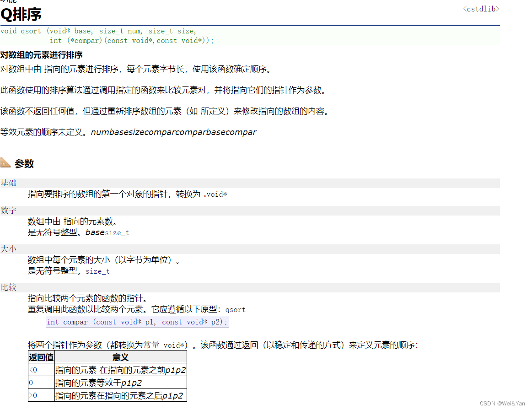Click the CSDN @Wei&Yan watermark link
The width and height of the screenshot is (532, 410).
(501, 403)
